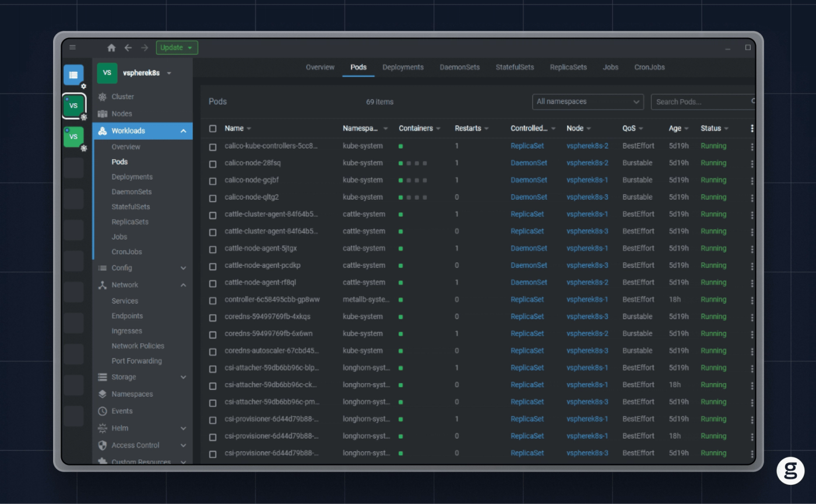The width and height of the screenshot is (816, 504).
Task: Select the second green VS cluster icon
Action: tap(73, 137)
